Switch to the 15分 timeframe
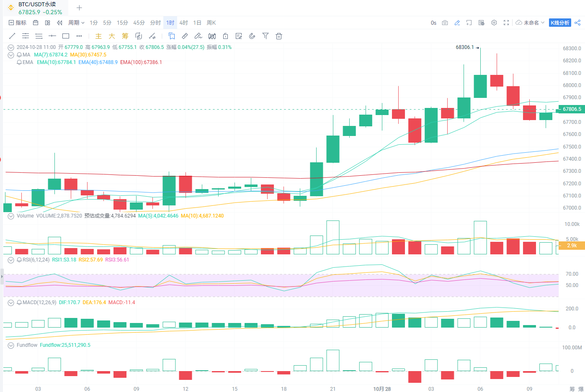The width and height of the screenshot is (585, 392). pyautogui.click(x=122, y=23)
